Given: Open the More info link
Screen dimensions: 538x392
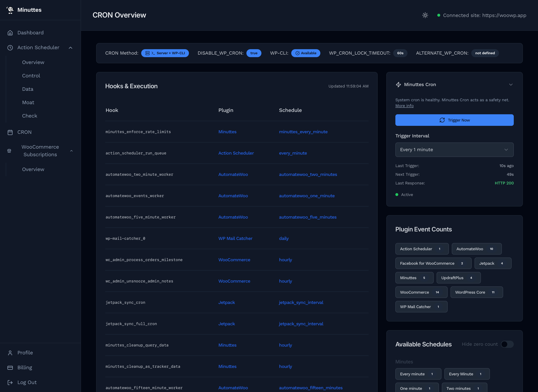Looking at the screenshot, I should coord(404,106).
